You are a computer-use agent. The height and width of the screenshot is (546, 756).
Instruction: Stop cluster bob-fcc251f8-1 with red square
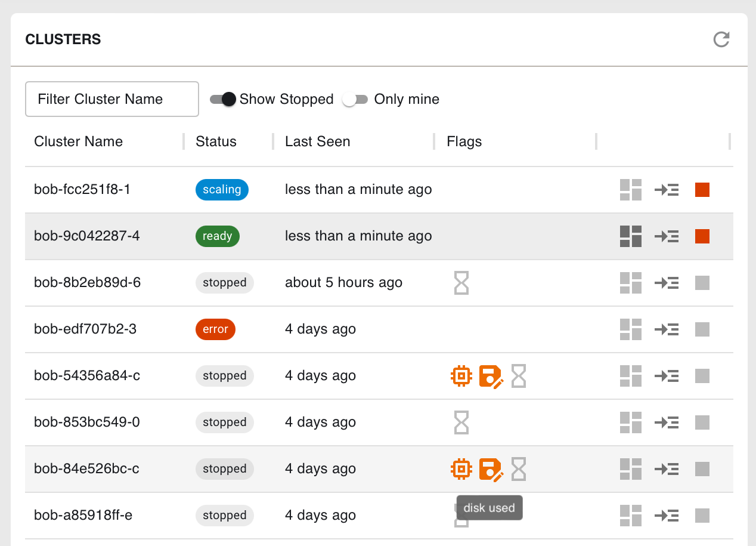tap(702, 190)
